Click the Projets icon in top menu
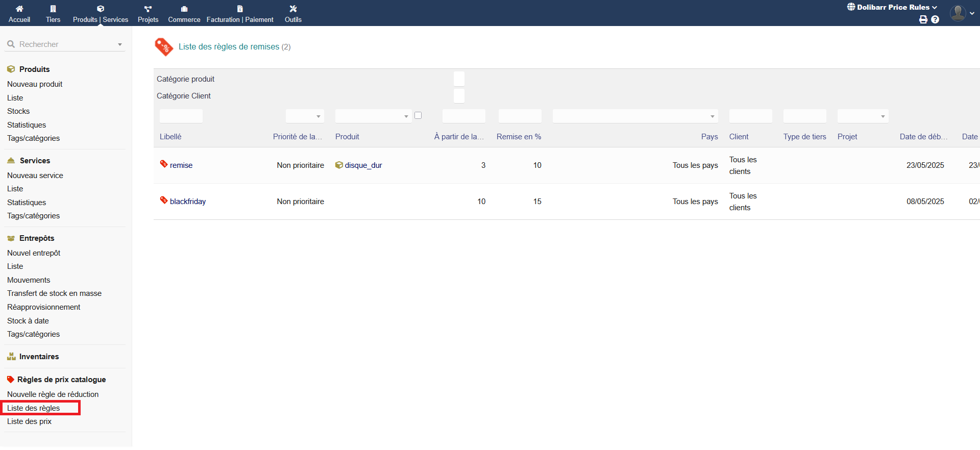This screenshot has height=450, width=980. pyautogui.click(x=148, y=9)
